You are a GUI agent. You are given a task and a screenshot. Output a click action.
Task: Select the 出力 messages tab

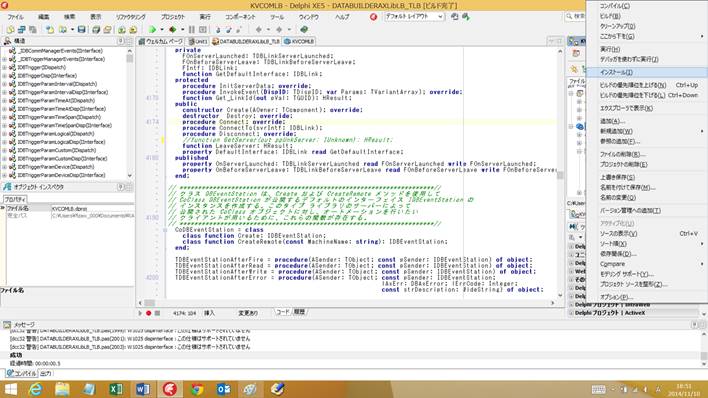point(46,374)
